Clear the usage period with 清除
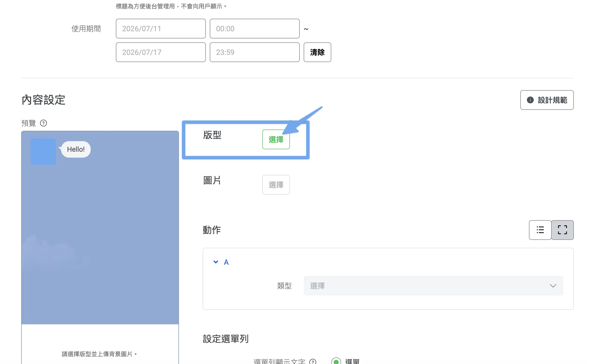Viewport: 596px width, 364px height. tap(317, 52)
